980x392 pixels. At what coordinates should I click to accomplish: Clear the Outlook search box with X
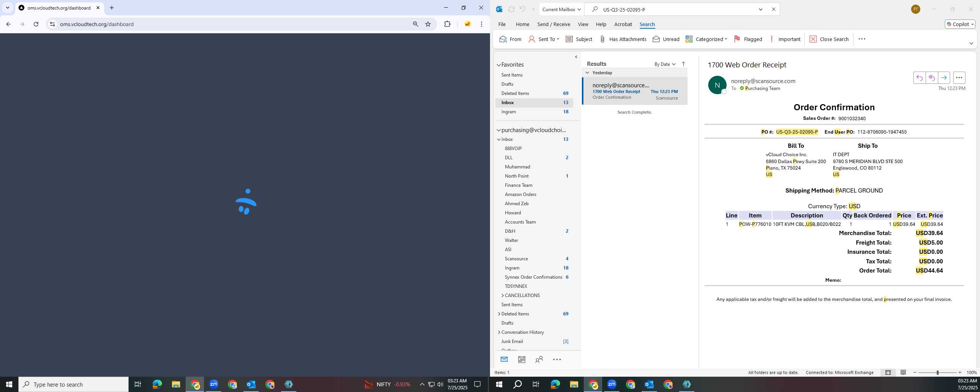[773, 9]
